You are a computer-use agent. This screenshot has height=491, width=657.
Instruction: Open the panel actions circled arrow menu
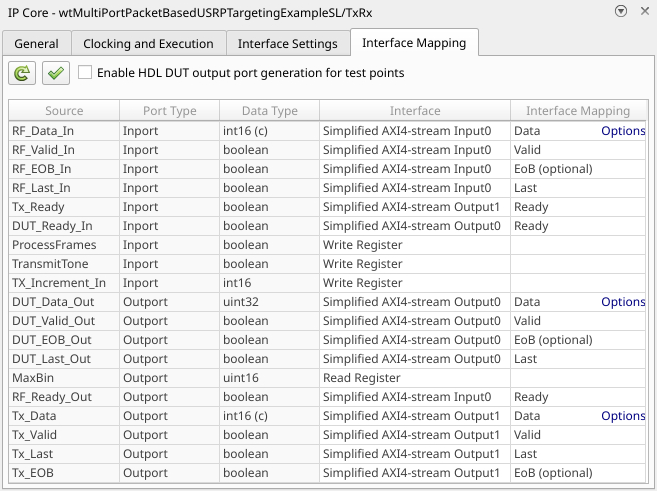621,11
